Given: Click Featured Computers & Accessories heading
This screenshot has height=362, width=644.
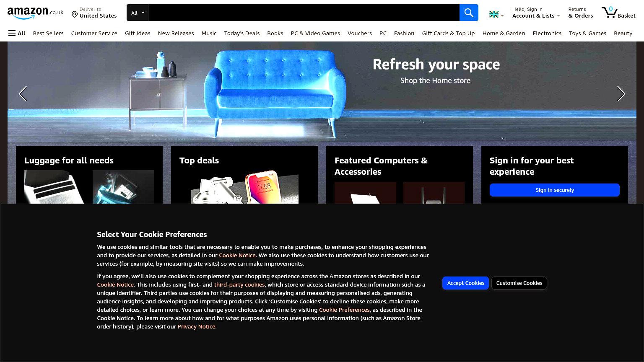Looking at the screenshot, I should (x=381, y=166).
